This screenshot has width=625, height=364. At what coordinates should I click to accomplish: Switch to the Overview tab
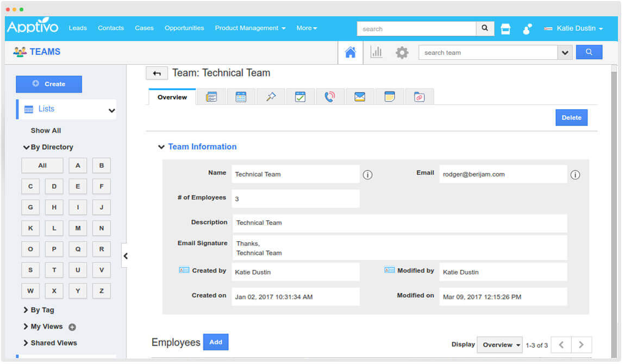(171, 97)
